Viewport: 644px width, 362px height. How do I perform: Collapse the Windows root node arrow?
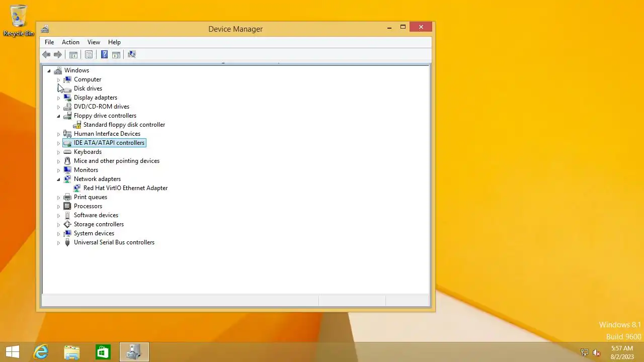(x=49, y=71)
